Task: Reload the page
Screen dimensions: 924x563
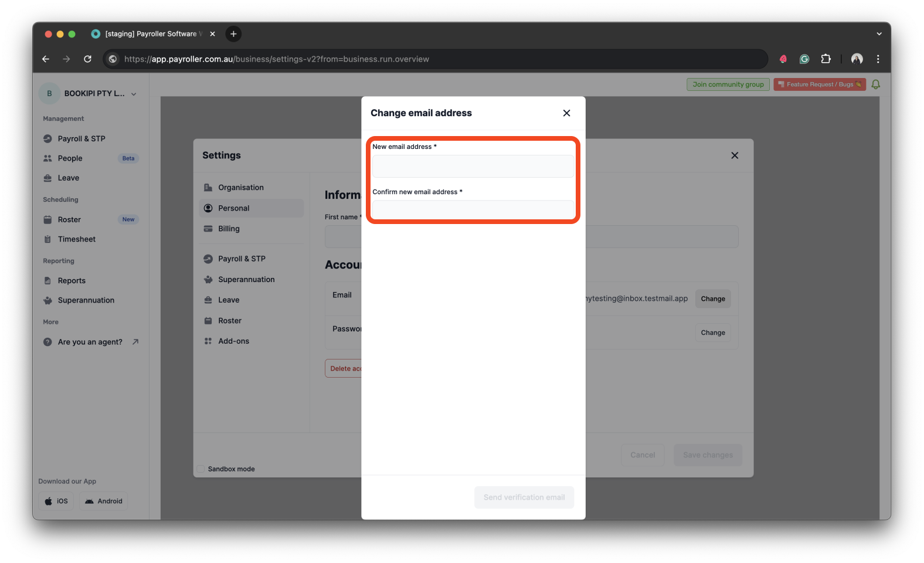Action: point(87,59)
